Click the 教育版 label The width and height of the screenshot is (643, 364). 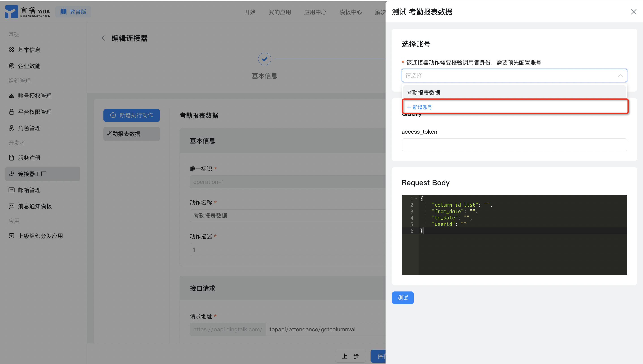78,12
